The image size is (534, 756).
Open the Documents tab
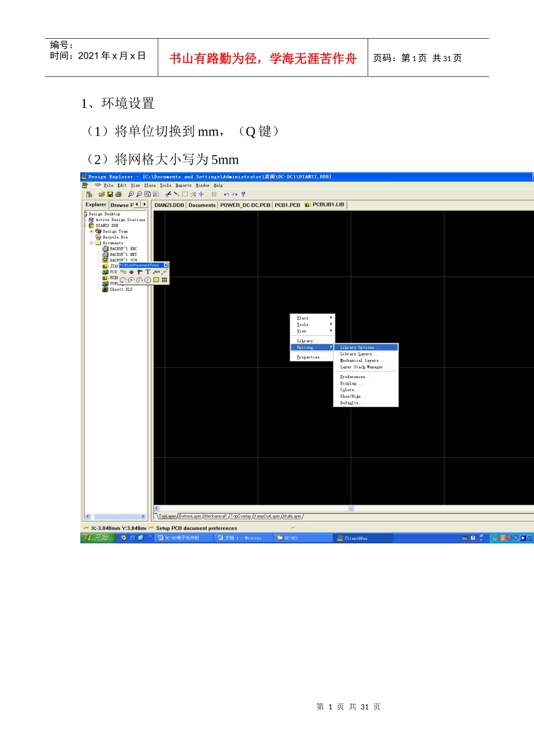(202, 205)
